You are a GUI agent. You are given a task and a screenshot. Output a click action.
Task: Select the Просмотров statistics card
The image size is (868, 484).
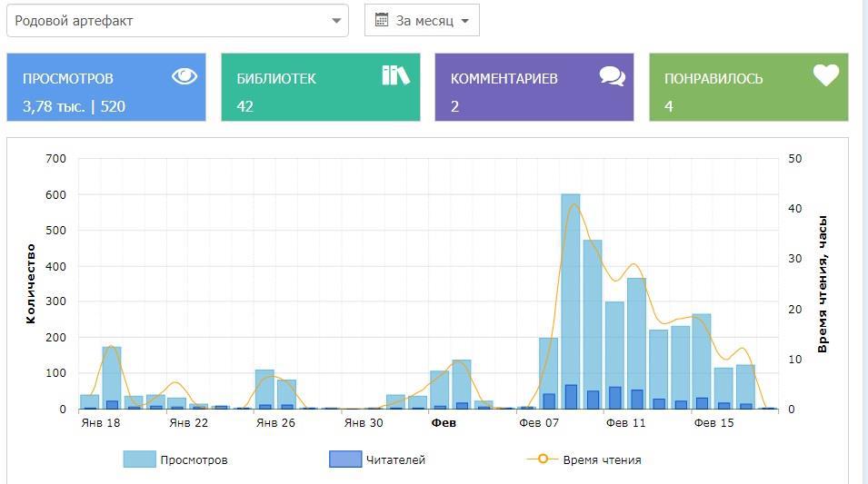pyautogui.click(x=106, y=87)
